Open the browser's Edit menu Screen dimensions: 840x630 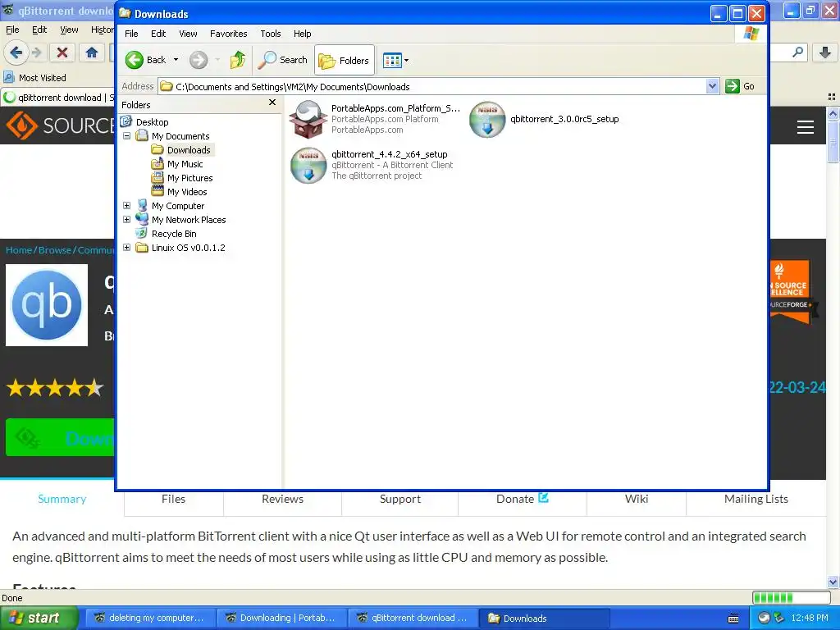tap(39, 30)
